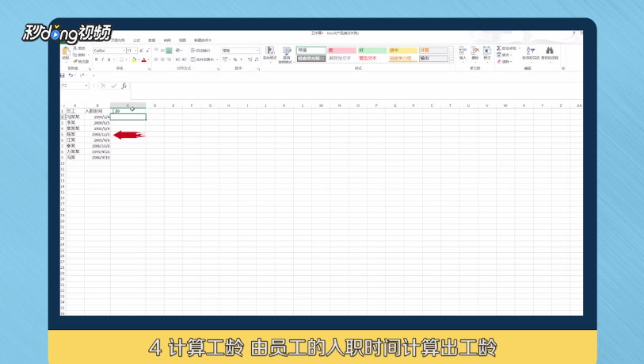
Task: Open the Calibri font name dropdown
Action: point(124,50)
